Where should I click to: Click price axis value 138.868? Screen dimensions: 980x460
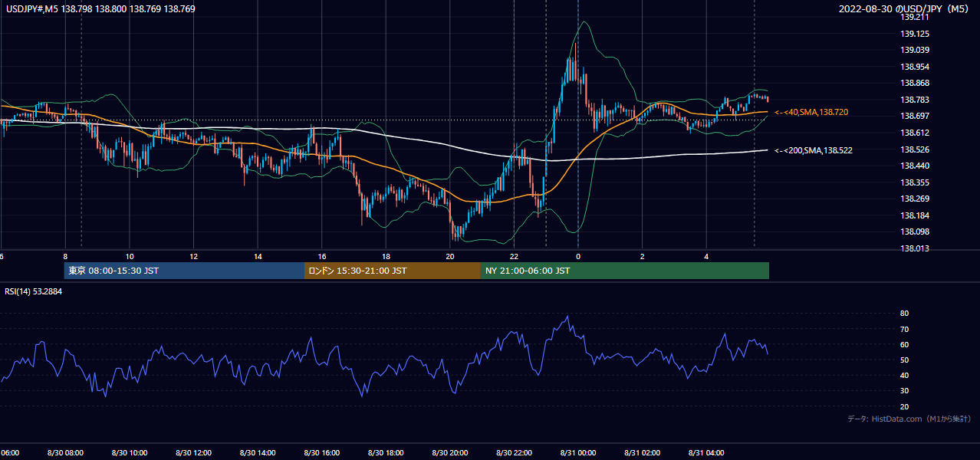914,83
